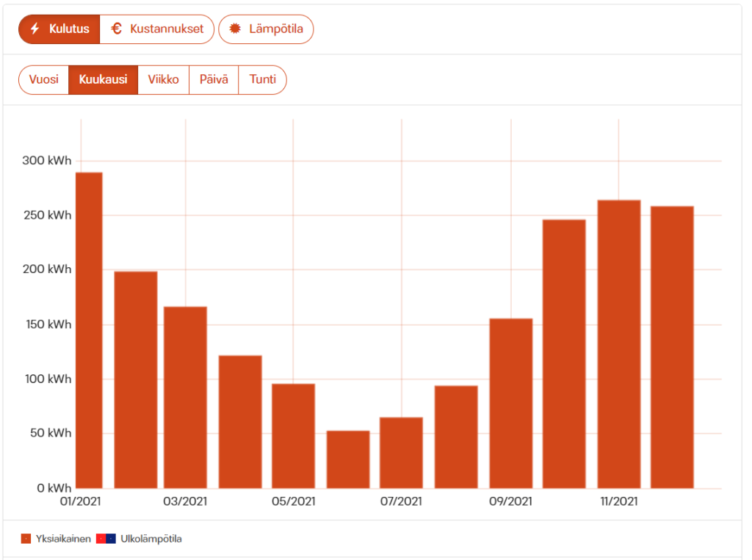Click the 300 kWh axis label
Image resolution: width=752 pixels, height=560 pixels.
(x=46, y=161)
